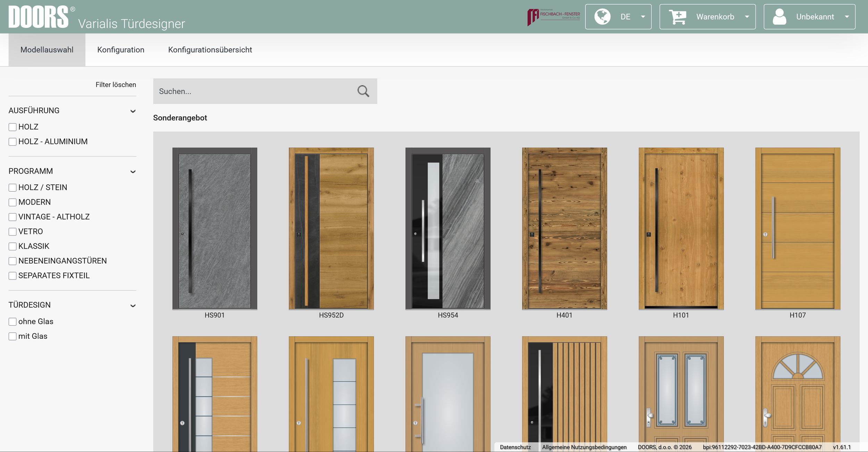This screenshot has width=868, height=452.
Task: Toggle the mit Glas filter
Action: [x=12, y=336]
